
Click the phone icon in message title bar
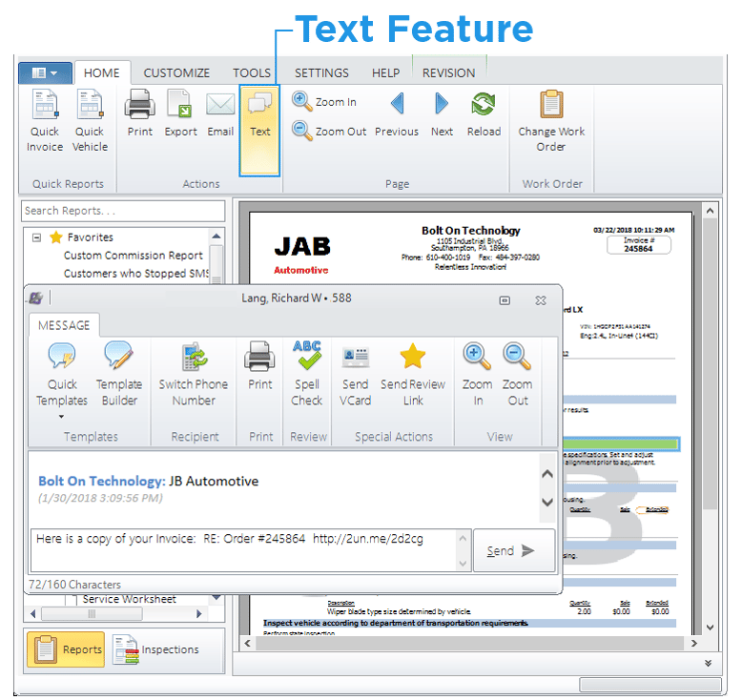tap(36, 299)
